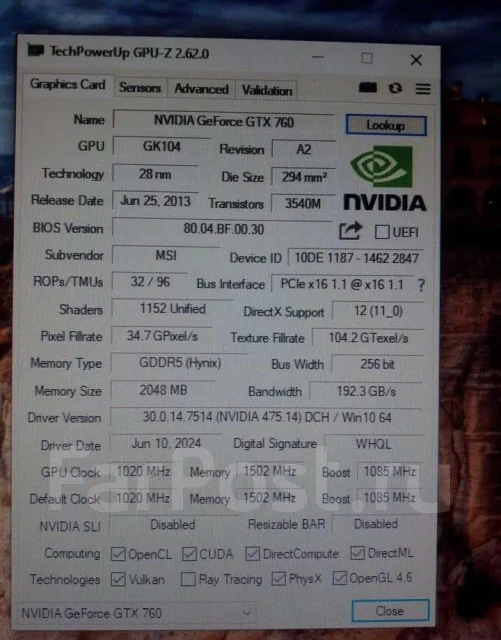Click the Bus Interface field PCIe x16 1.1
The image size is (501, 640).
pos(342,284)
